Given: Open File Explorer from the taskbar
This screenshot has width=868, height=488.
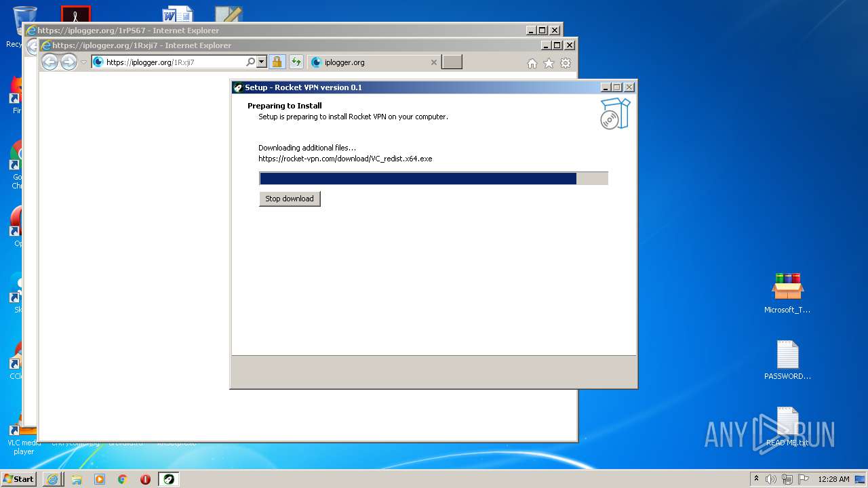Looking at the screenshot, I should pos(77,479).
